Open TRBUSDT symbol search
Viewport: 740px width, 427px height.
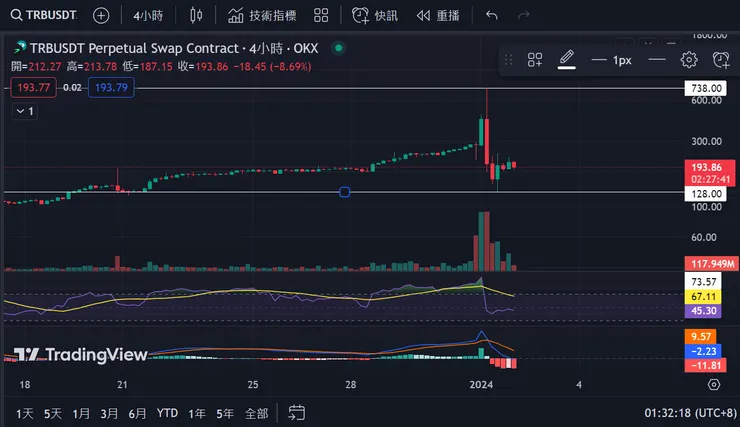(43, 15)
